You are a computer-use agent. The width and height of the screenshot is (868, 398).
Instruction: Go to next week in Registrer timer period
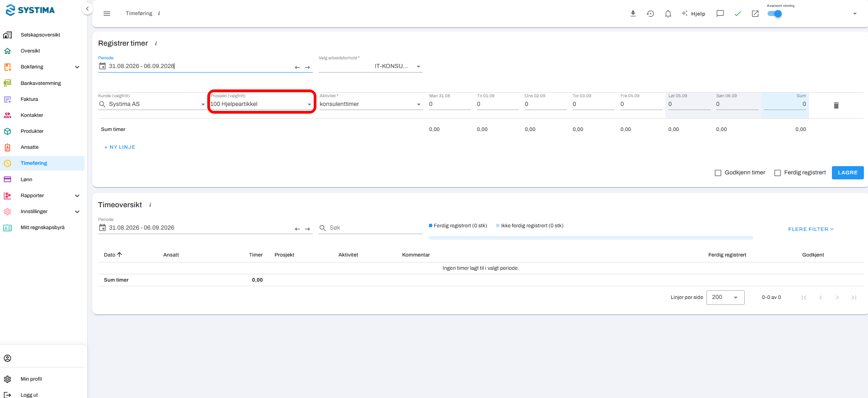click(308, 67)
